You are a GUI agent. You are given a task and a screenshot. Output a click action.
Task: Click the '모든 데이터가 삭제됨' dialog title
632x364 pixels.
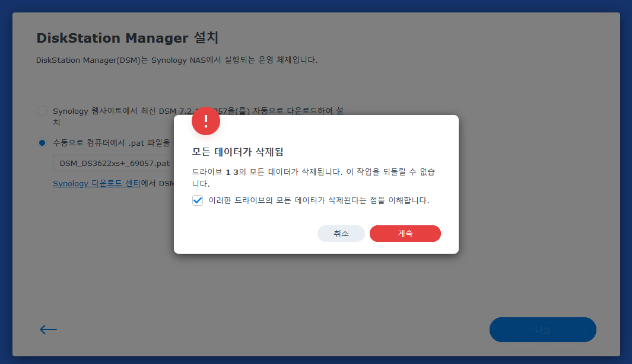click(237, 152)
